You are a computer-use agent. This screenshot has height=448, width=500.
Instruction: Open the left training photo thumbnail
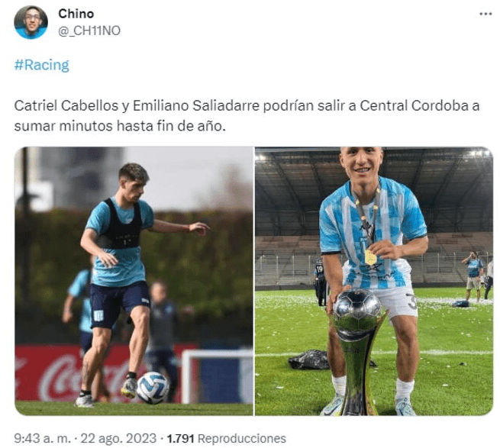134,281
